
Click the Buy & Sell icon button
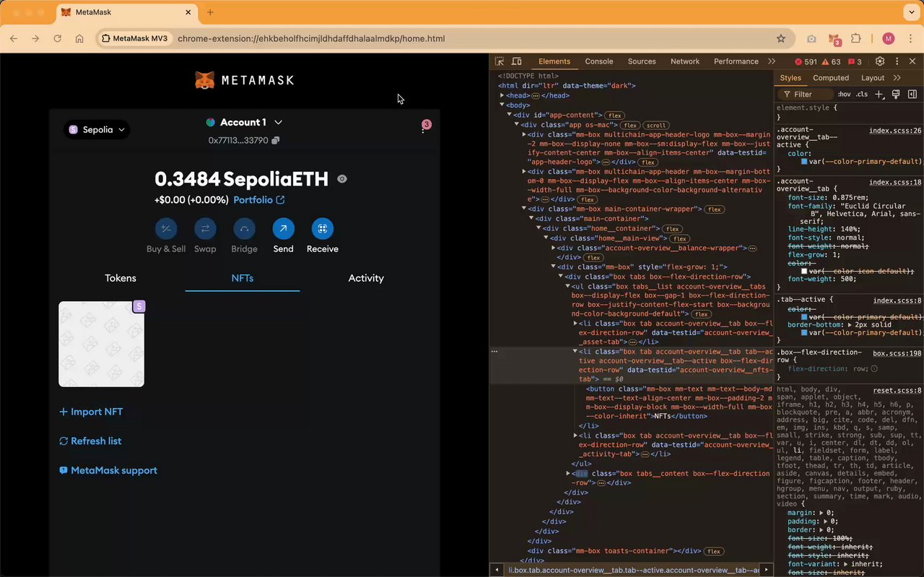[166, 229]
